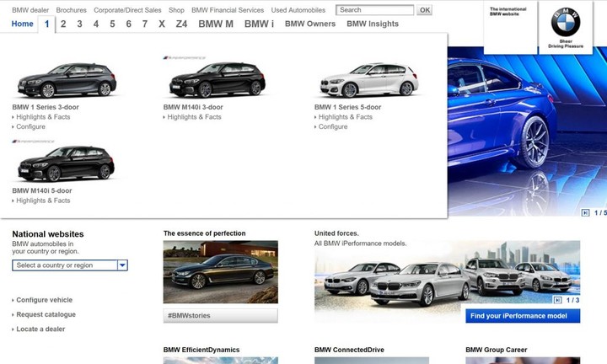
Task: Open the BMW Insights menu
Action: click(x=373, y=24)
